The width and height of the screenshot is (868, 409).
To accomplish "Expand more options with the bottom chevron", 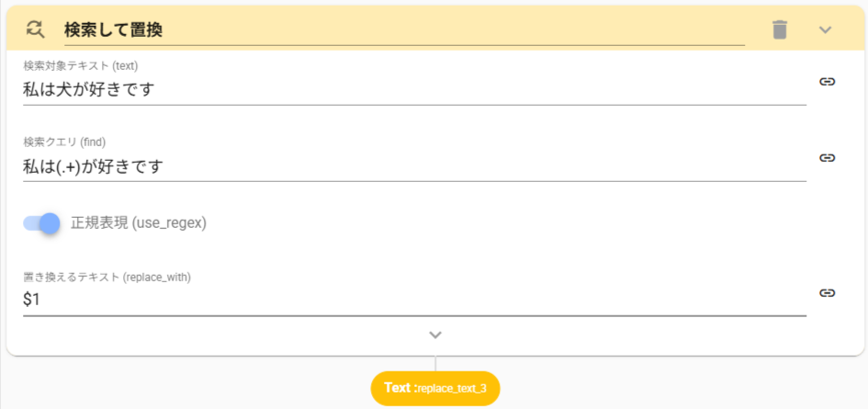I will (x=435, y=335).
